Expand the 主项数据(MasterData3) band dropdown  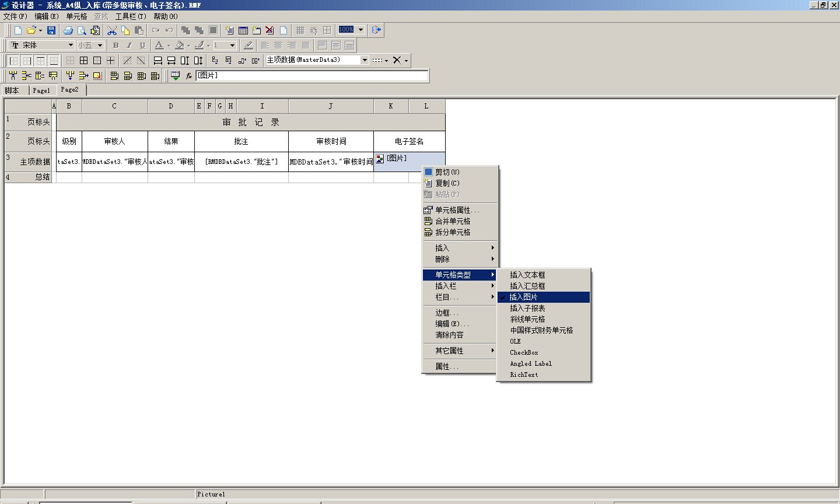pos(365,60)
